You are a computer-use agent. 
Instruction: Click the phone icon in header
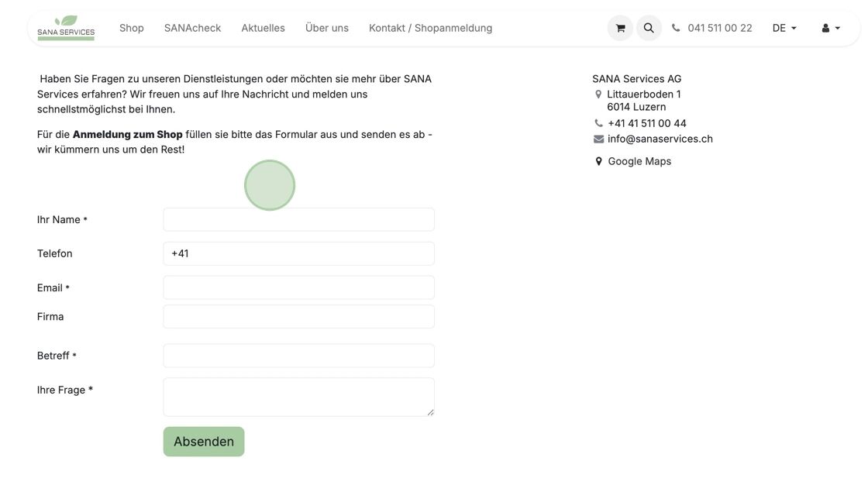[676, 28]
